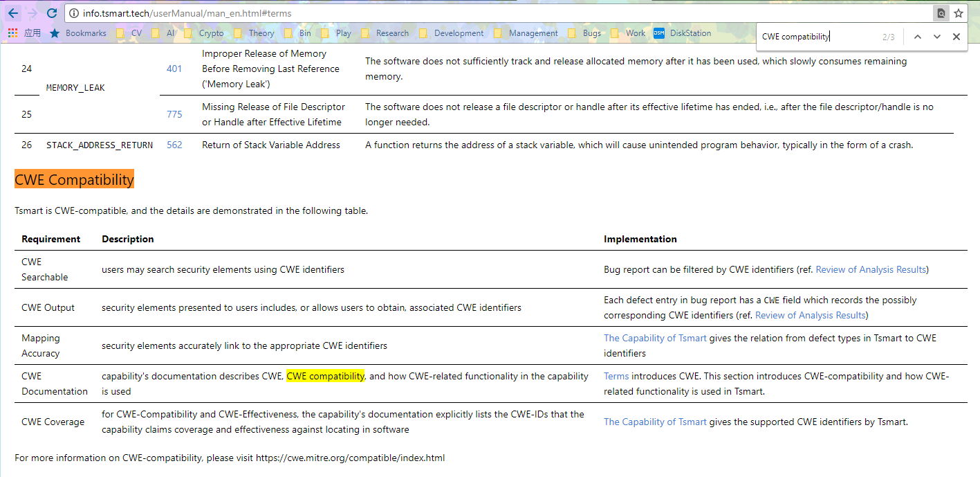980x477 pixels.
Task: Open CWE link 401
Action: tap(174, 69)
